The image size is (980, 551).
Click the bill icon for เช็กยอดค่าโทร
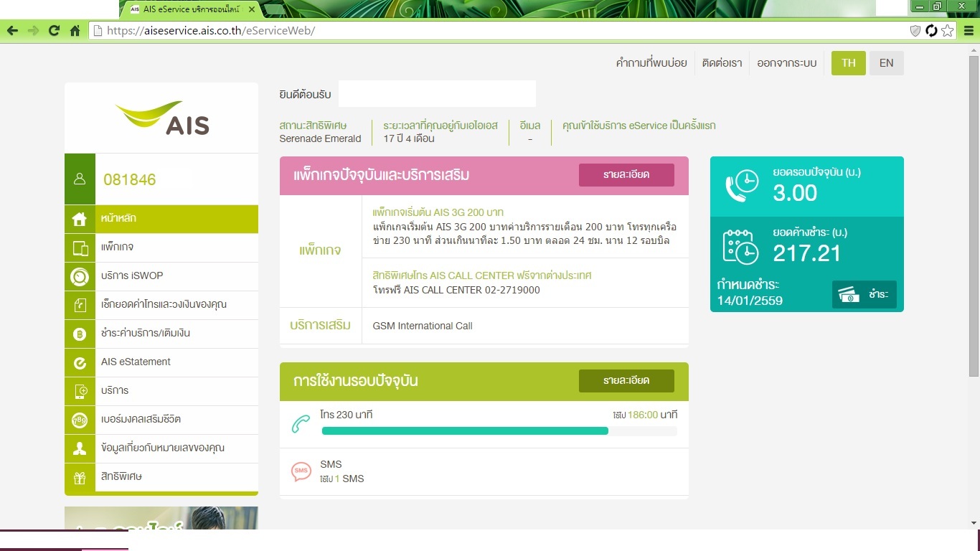tap(80, 305)
